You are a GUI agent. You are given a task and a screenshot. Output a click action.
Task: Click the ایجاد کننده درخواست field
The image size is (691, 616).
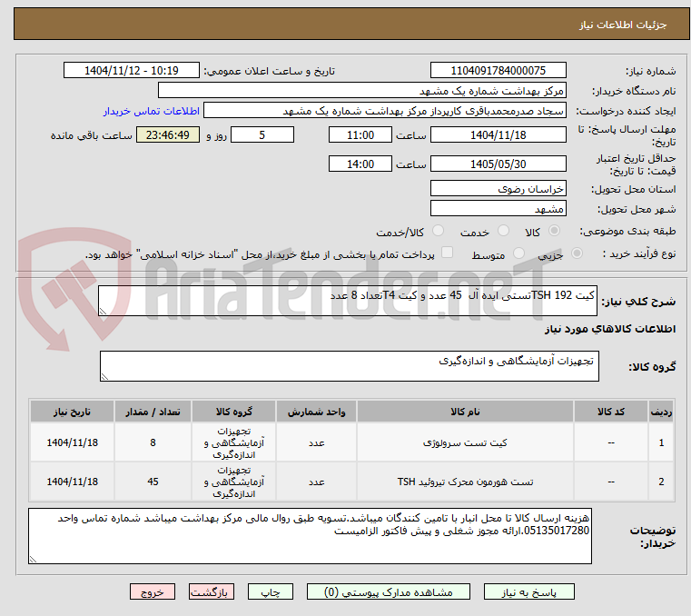coord(385,111)
